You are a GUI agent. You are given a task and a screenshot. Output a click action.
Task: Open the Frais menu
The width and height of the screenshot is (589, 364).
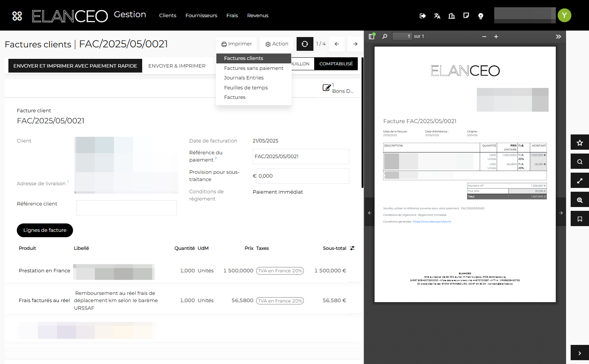(232, 16)
